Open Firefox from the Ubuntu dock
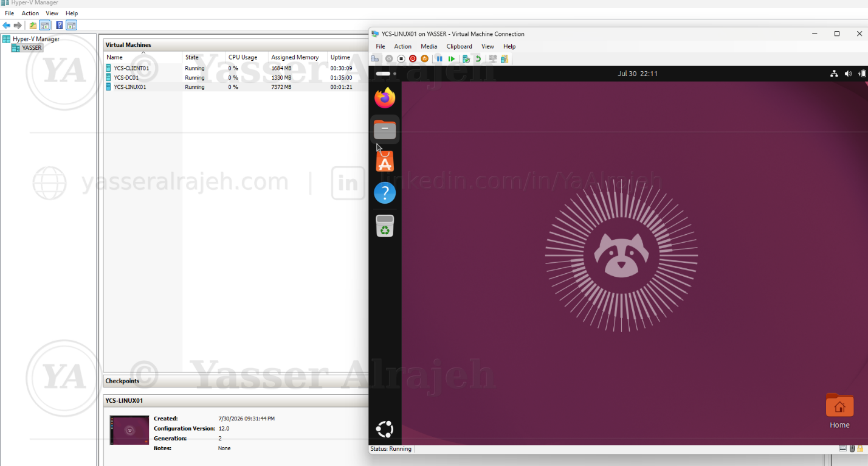 point(385,98)
